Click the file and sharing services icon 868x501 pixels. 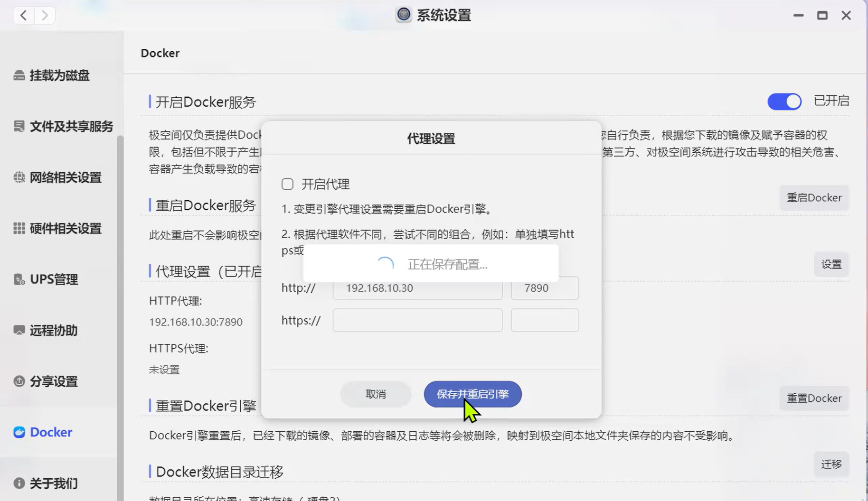(x=19, y=126)
